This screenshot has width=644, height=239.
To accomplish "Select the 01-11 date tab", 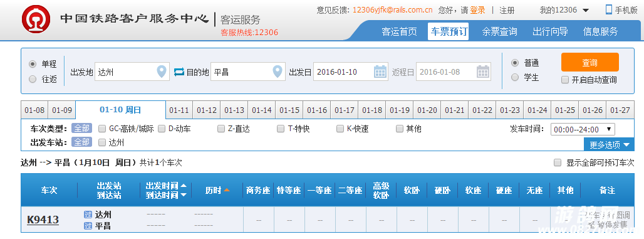I will click(x=179, y=110).
